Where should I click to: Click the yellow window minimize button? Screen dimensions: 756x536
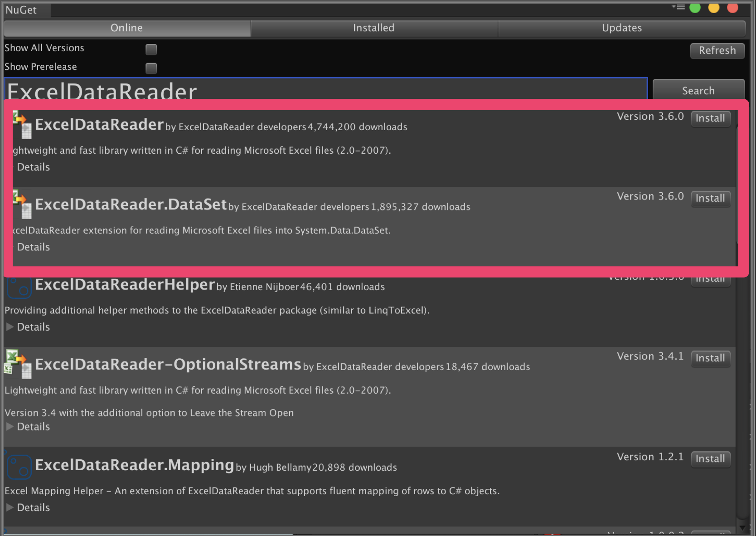coord(714,8)
